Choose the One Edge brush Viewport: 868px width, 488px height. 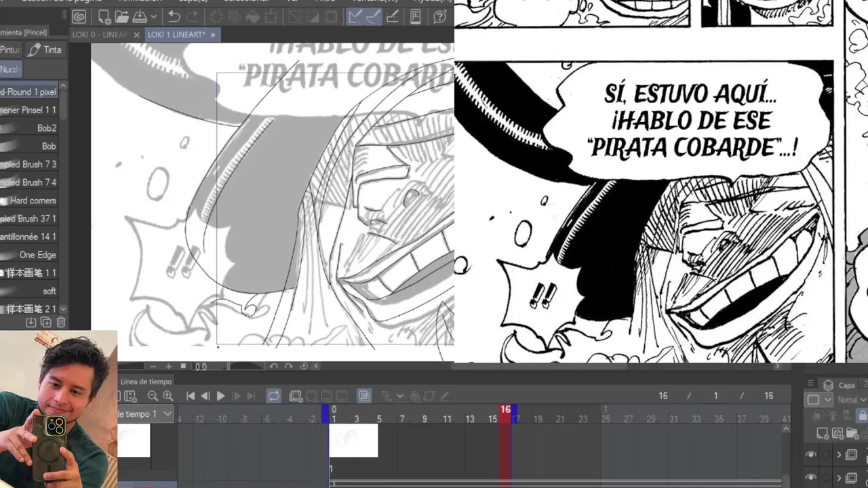29,255
